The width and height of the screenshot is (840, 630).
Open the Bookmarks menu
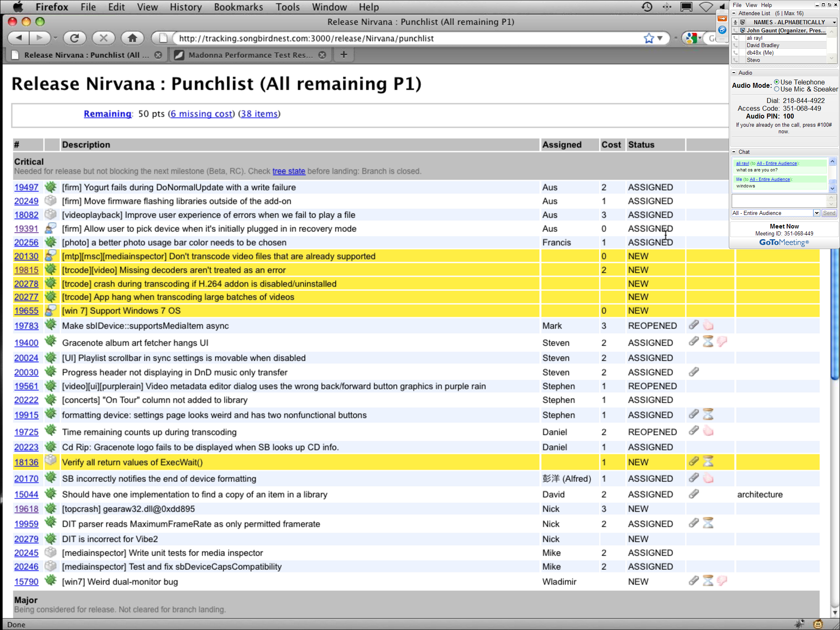(x=238, y=7)
